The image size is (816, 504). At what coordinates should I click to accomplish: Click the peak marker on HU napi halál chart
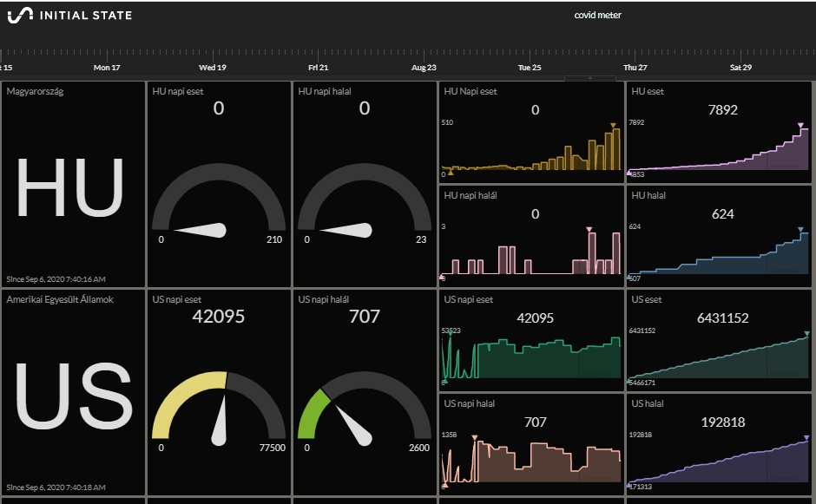pyautogui.click(x=589, y=230)
